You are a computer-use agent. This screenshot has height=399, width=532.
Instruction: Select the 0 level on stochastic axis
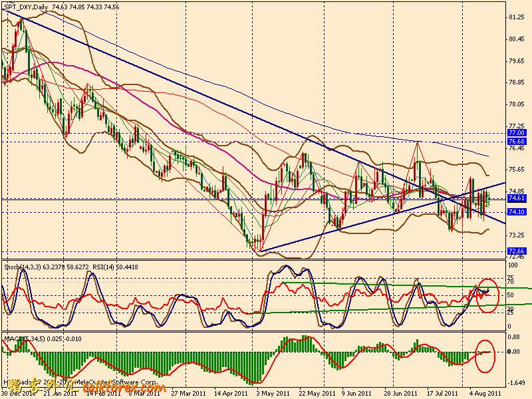tap(509, 327)
